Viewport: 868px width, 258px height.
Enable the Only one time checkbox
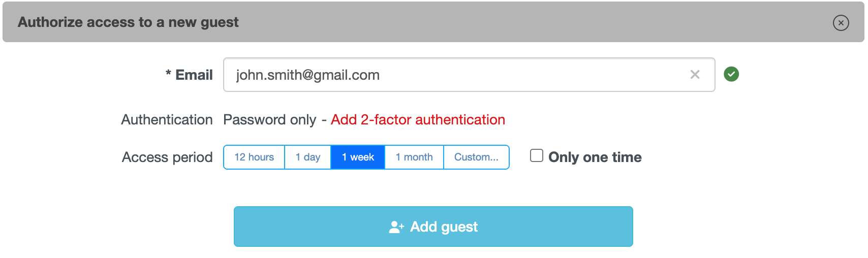[x=537, y=155]
